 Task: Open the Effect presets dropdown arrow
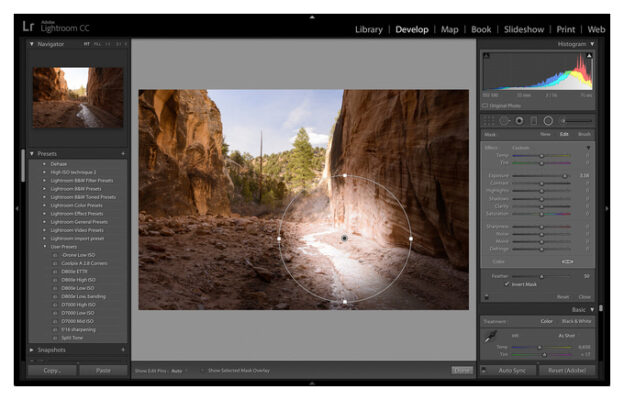588,148
